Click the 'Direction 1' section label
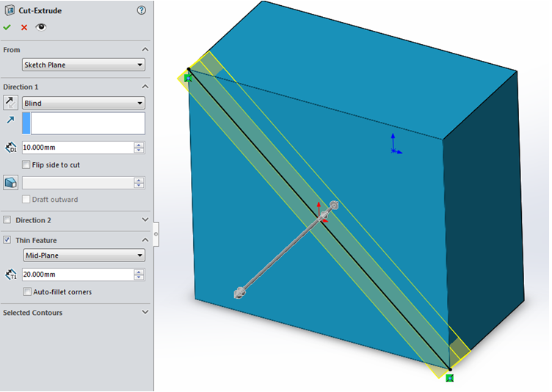 point(21,87)
